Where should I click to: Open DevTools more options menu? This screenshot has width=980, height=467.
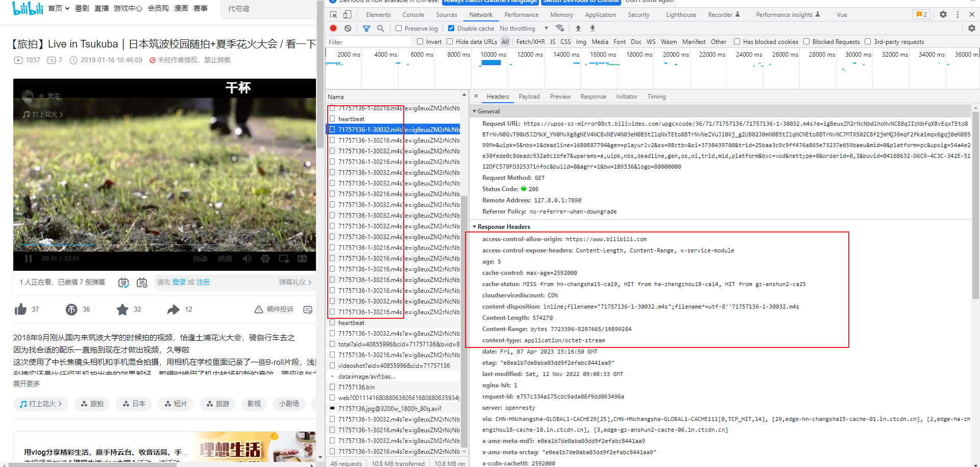958,14
